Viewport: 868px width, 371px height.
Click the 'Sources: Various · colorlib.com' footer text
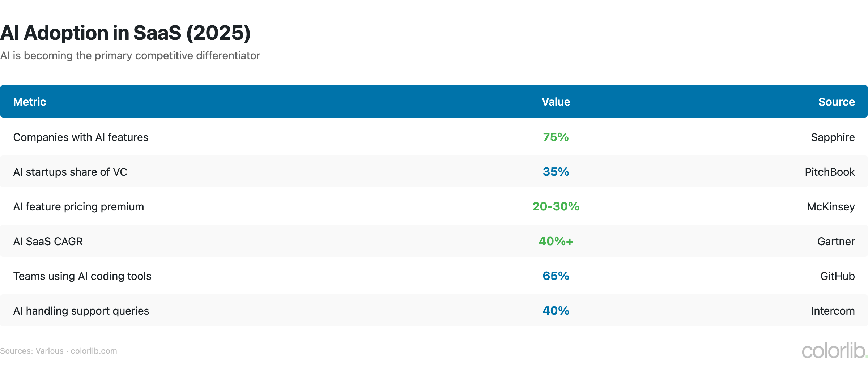click(59, 351)
